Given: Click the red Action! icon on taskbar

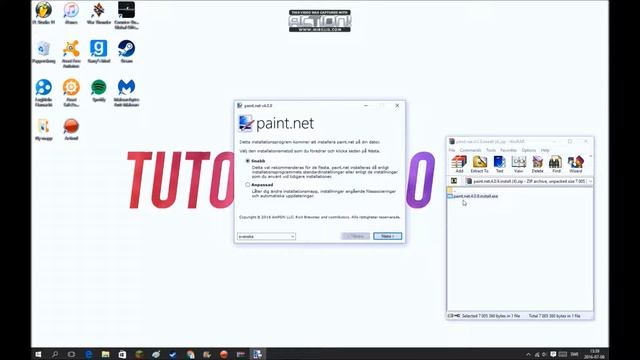Looking at the screenshot, I should click(223, 354).
